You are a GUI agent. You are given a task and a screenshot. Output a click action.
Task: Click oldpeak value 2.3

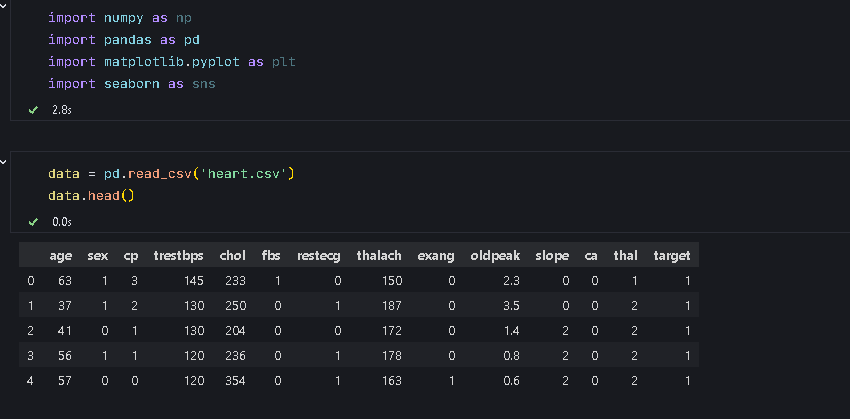click(511, 281)
